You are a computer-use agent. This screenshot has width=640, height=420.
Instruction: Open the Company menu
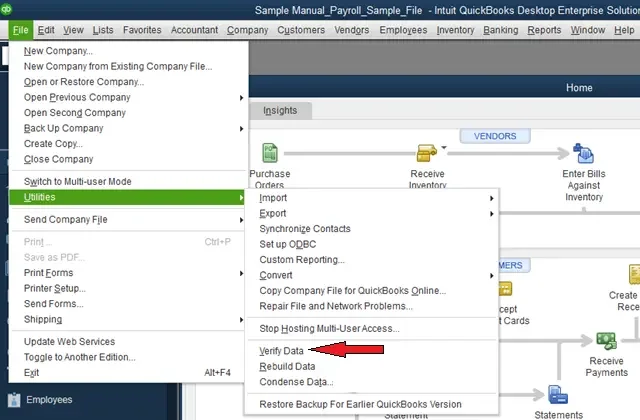point(247,30)
